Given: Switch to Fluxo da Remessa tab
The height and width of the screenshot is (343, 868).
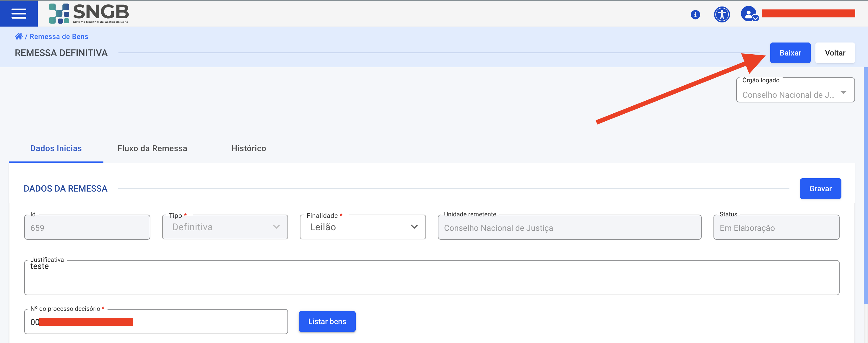Looking at the screenshot, I should [x=152, y=148].
